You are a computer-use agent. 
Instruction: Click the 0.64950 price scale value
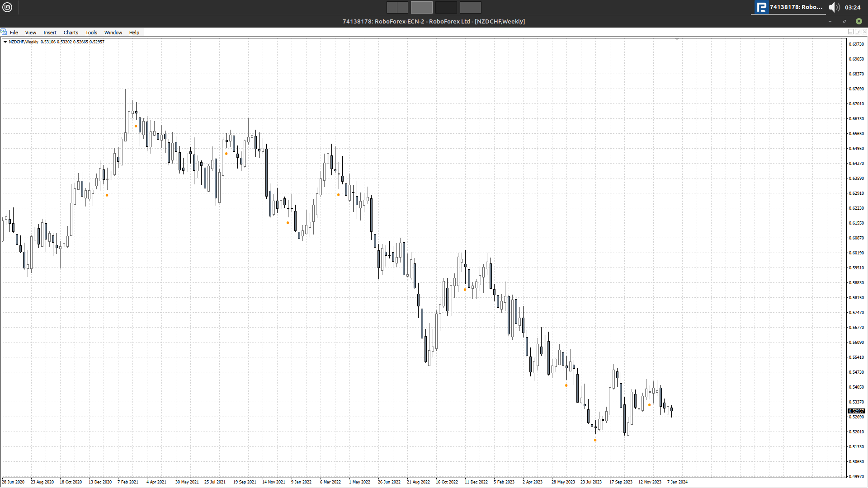[x=856, y=149]
